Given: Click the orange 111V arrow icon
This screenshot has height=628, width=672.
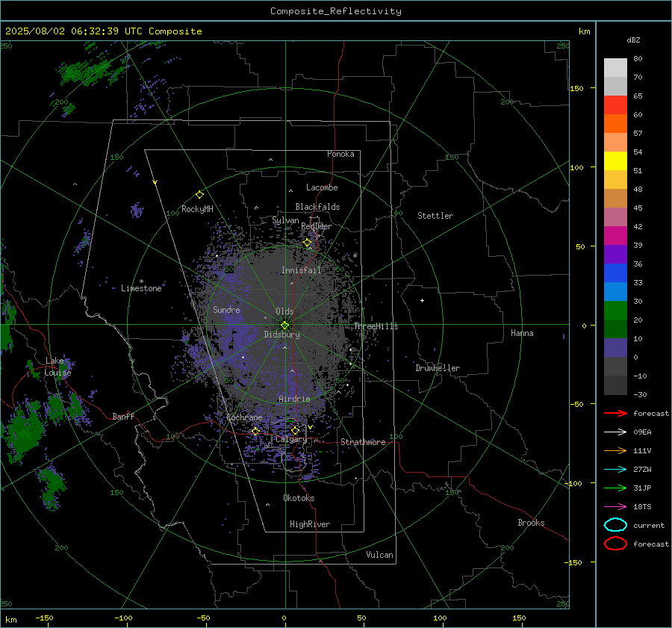Looking at the screenshot, I should (x=615, y=450).
